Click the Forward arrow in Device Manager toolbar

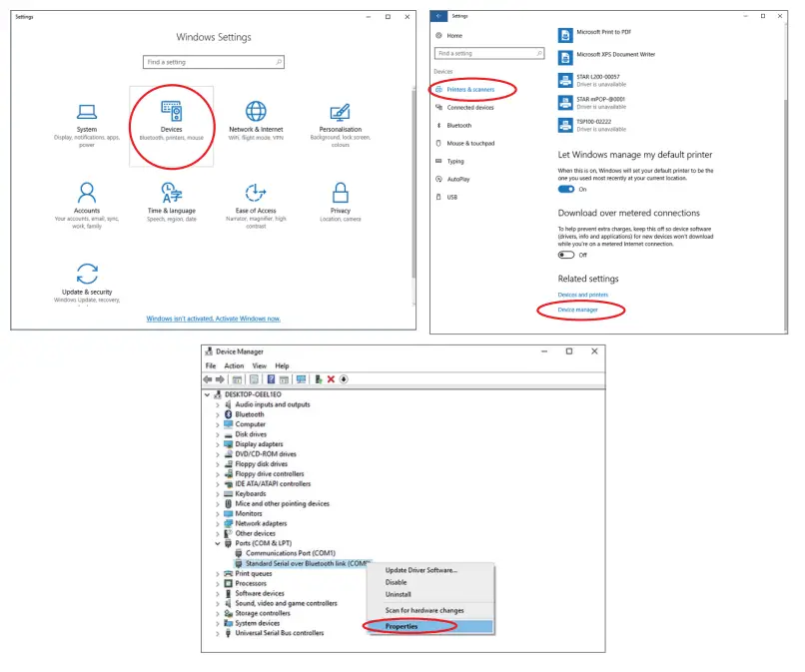point(220,379)
